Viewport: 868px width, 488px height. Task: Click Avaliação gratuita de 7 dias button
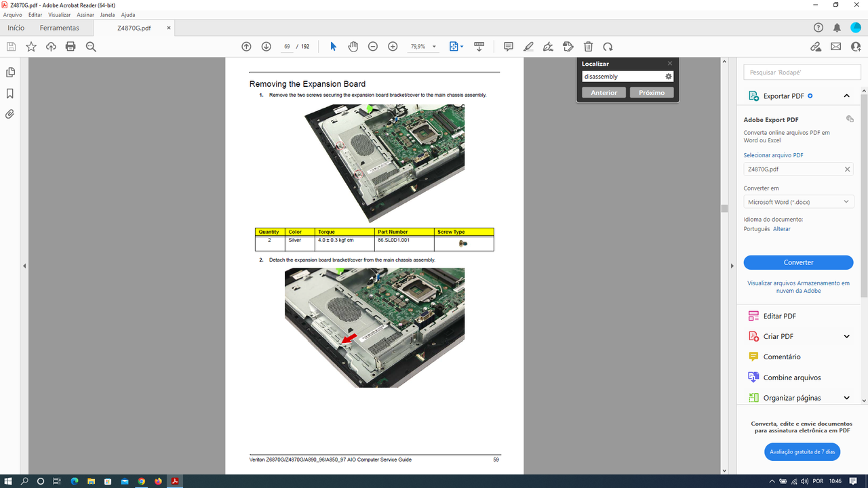(x=802, y=451)
